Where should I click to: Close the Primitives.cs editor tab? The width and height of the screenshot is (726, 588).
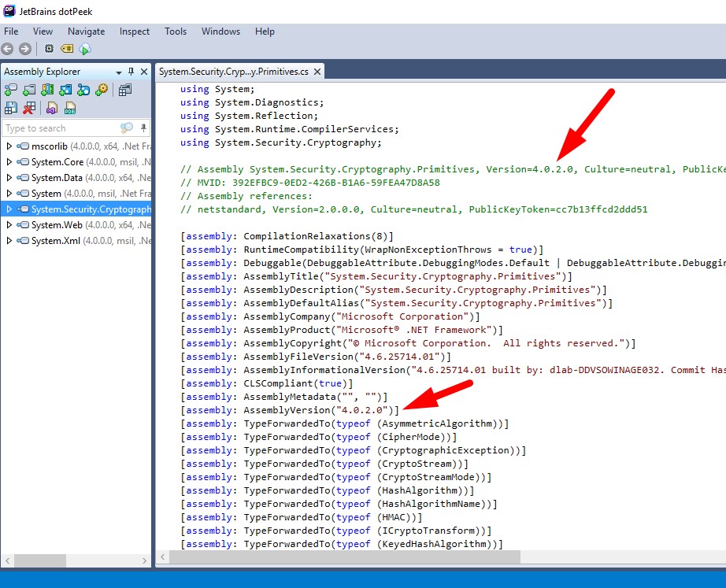coord(317,72)
